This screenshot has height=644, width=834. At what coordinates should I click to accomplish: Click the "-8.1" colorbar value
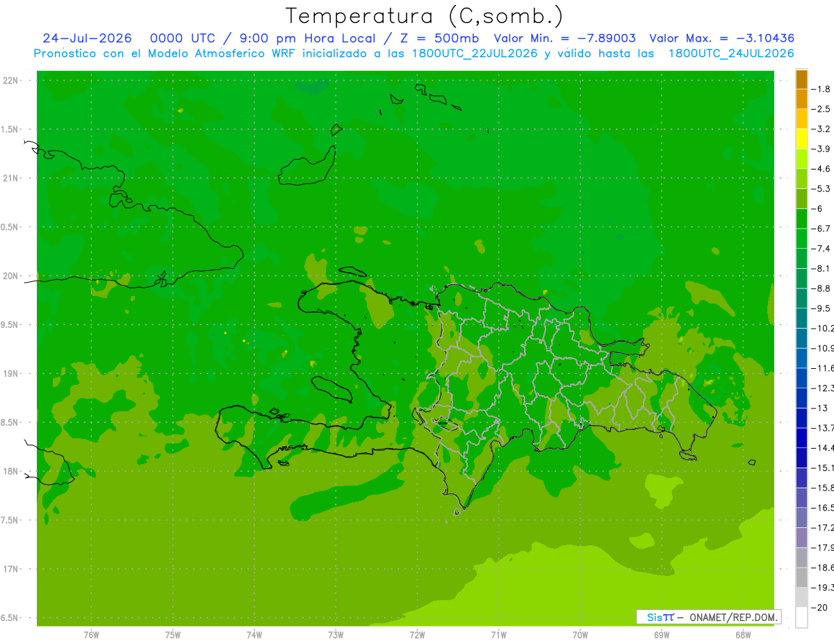coord(821,268)
